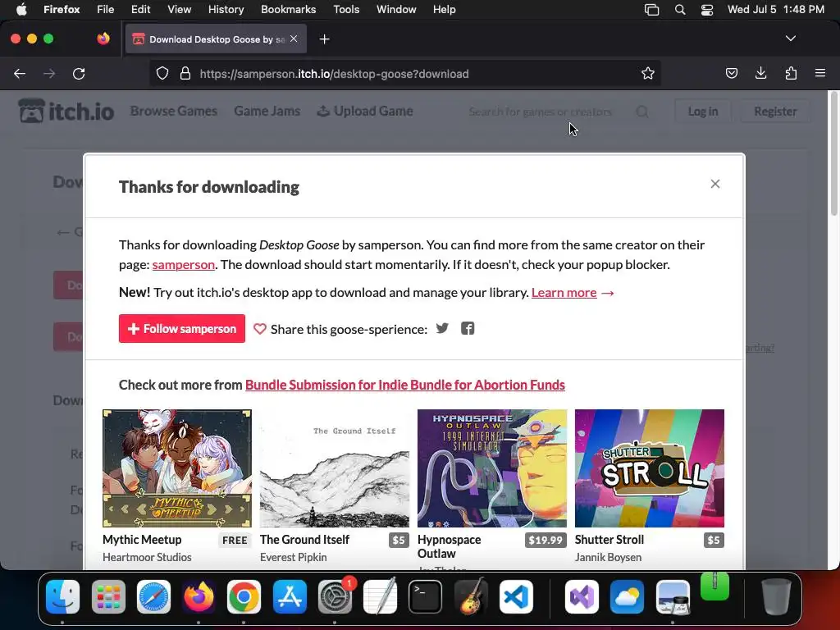Click the search magnifier in itch.io header
Screen dimensions: 840x630
point(642,112)
